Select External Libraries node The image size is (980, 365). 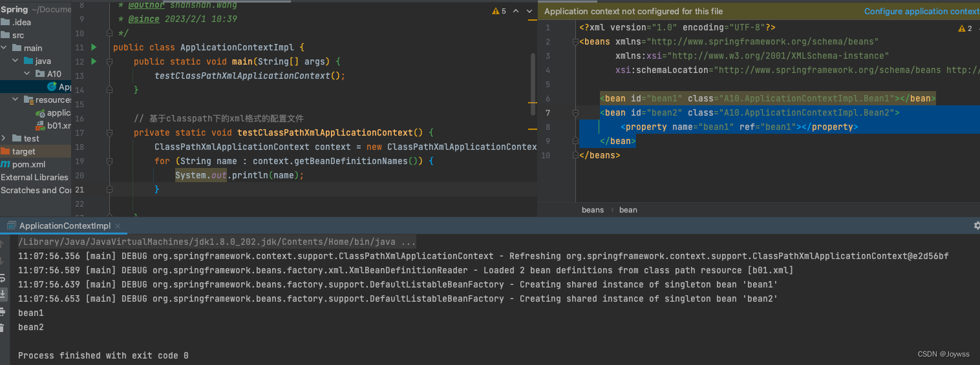pos(36,177)
